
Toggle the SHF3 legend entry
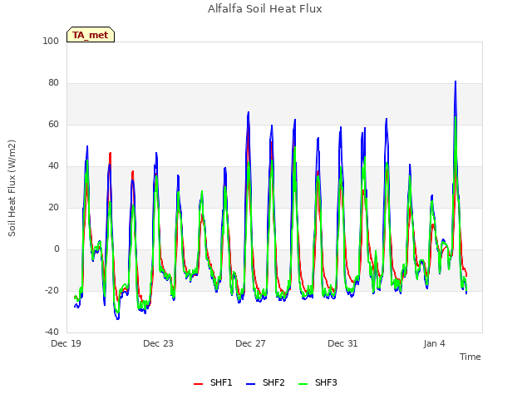(318, 382)
